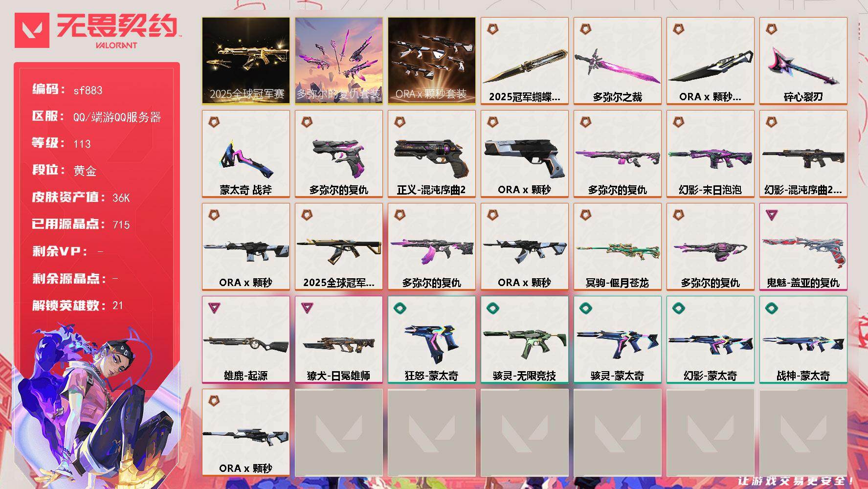Click the 战神-蒙太奇 skin card
The height and width of the screenshot is (489, 868).
803,340
